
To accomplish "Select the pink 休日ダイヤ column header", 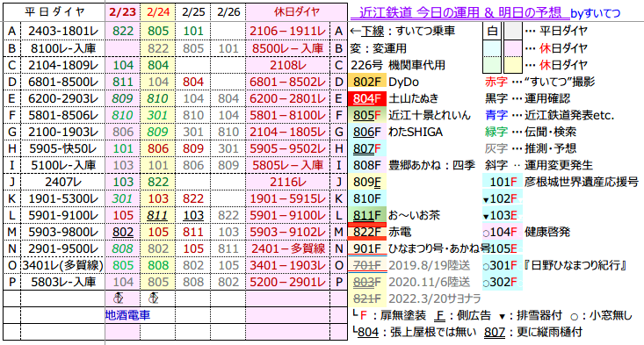I will coord(297,12).
